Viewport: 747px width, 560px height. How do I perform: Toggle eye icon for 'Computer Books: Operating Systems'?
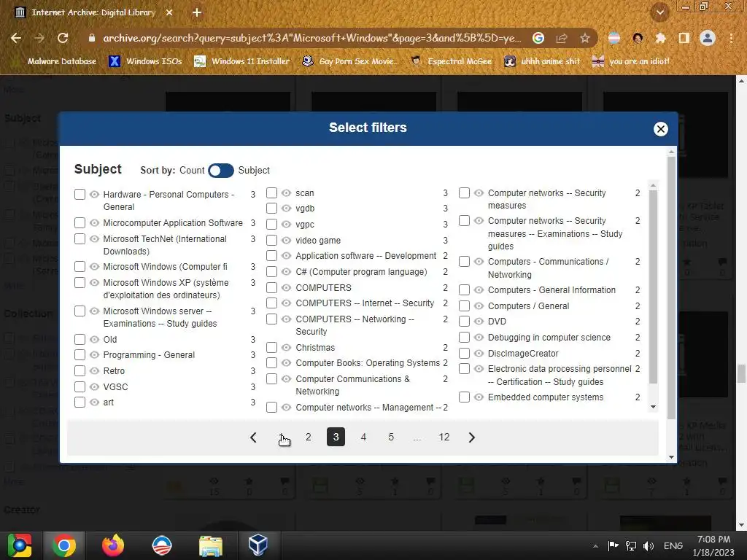point(286,363)
